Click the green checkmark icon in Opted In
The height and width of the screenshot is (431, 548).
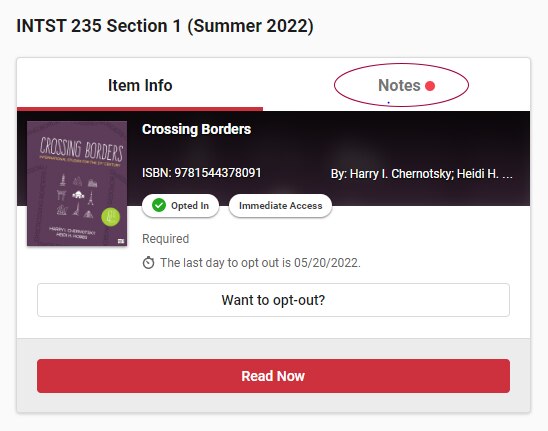[159, 206]
